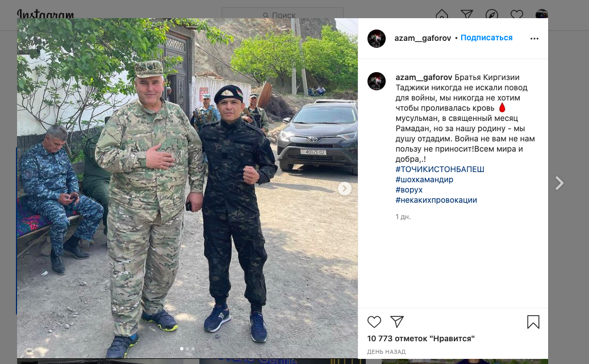Click Подписаться follow link

[x=486, y=38]
